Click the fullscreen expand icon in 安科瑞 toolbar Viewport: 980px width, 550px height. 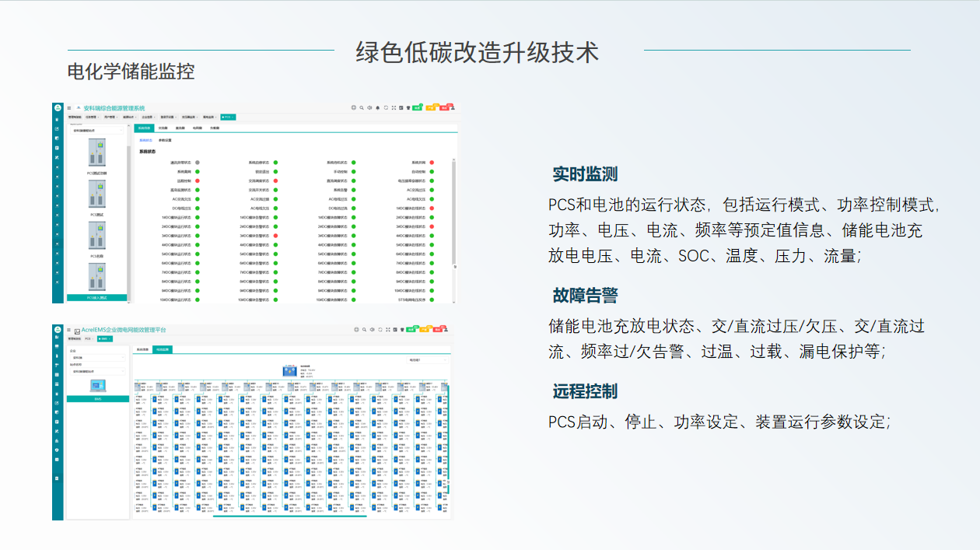(394, 108)
